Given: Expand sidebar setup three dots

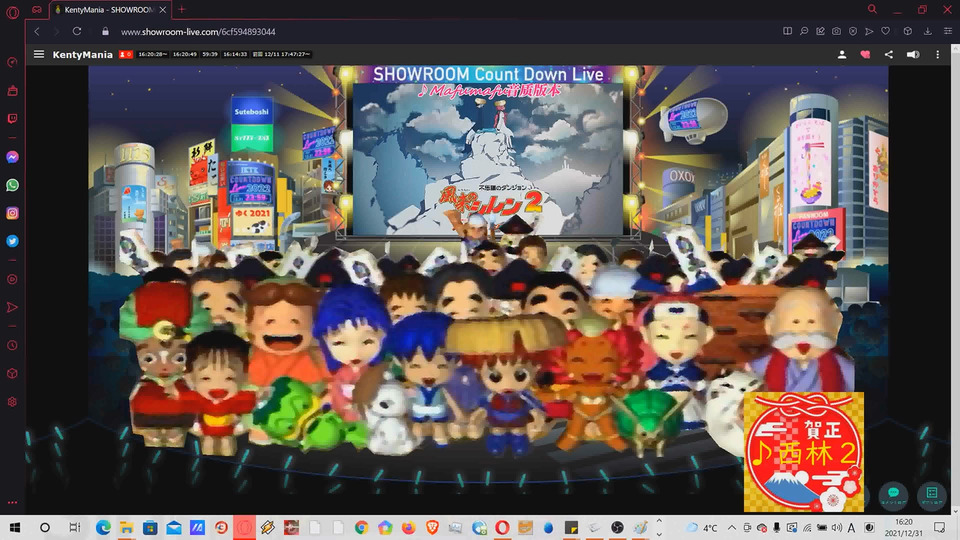Looking at the screenshot, I should [12, 503].
